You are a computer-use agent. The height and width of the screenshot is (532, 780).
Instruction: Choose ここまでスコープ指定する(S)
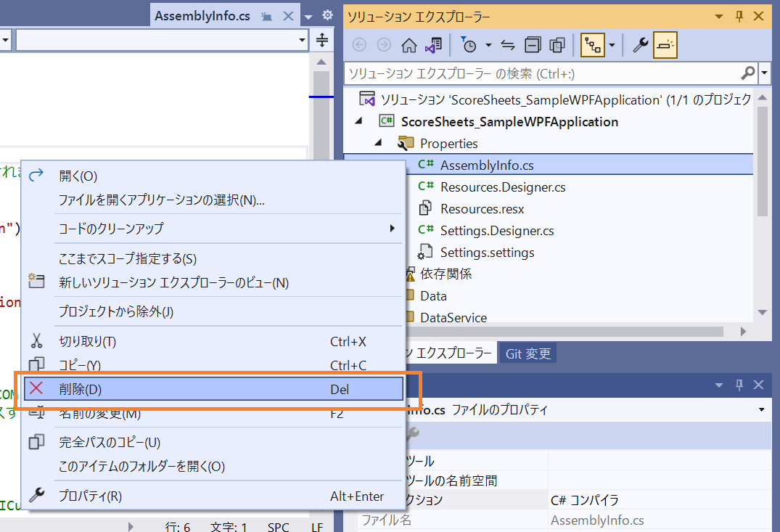pyautogui.click(x=213, y=259)
